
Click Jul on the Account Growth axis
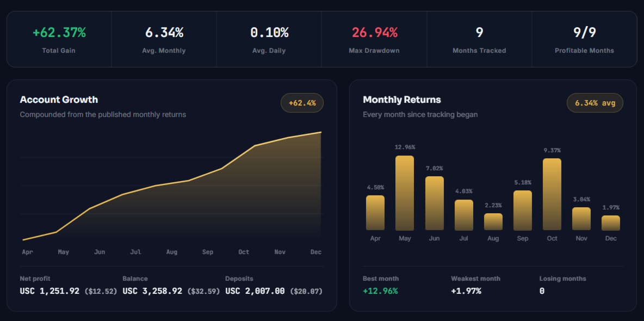pyautogui.click(x=135, y=252)
